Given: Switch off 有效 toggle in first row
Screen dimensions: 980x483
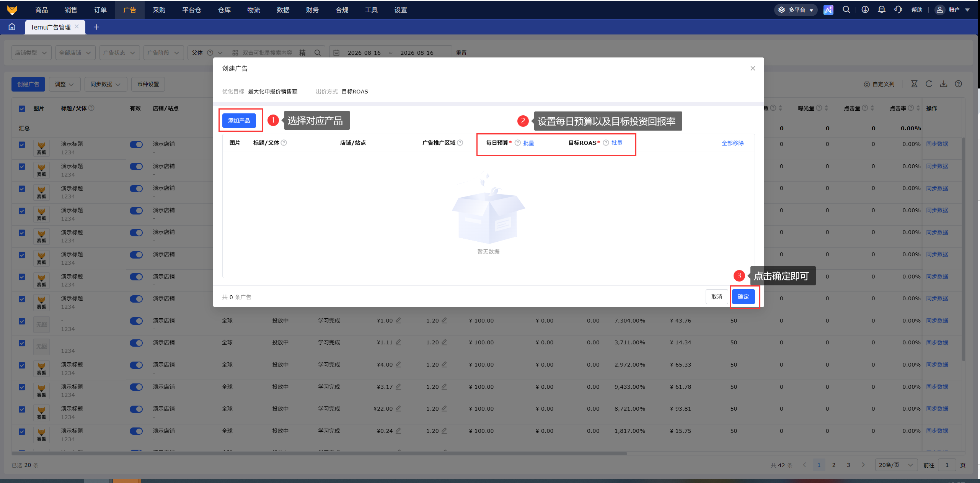Looking at the screenshot, I should (136, 144).
